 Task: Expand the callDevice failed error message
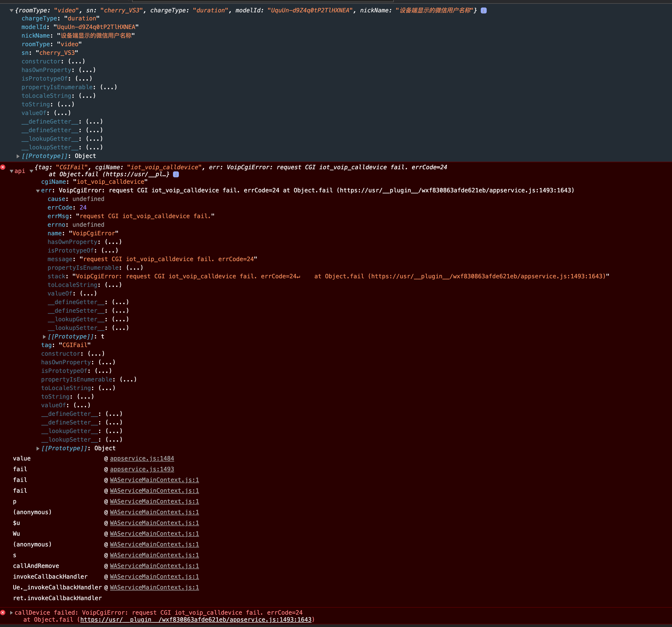tap(12, 612)
